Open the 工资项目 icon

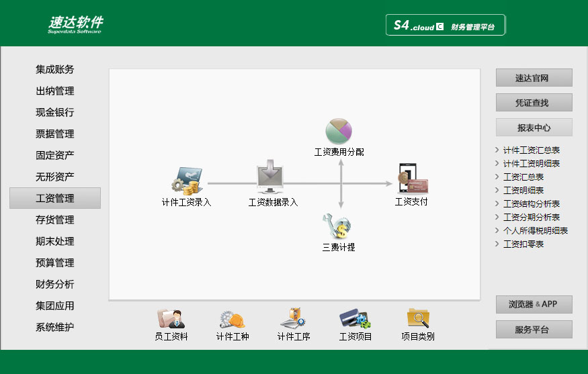pyautogui.click(x=355, y=319)
